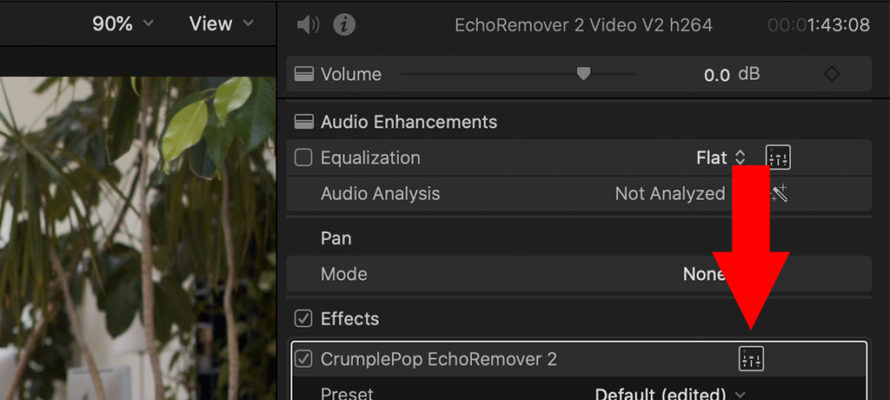Open the Info inspector icon
890x400 pixels.
click(x=344, y=25)
